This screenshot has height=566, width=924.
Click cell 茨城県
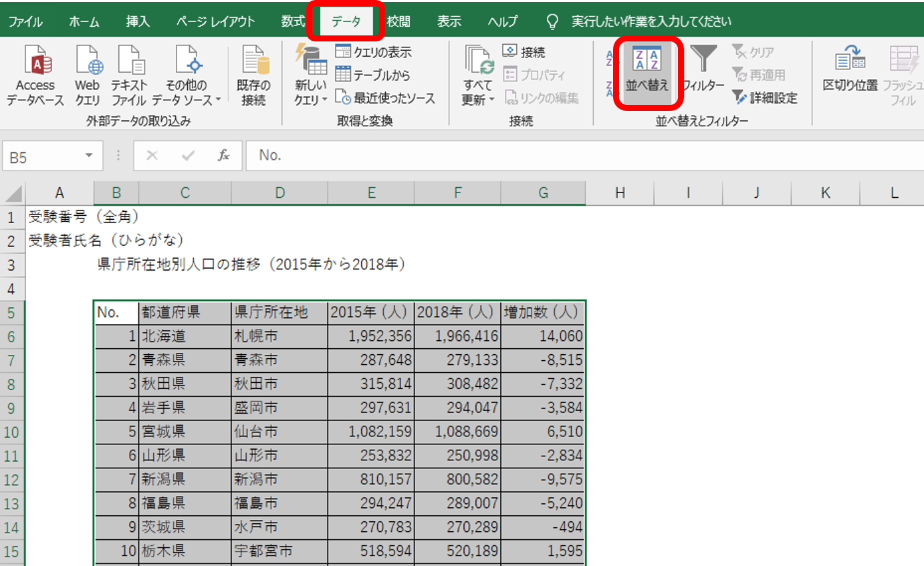coord(185,527)
